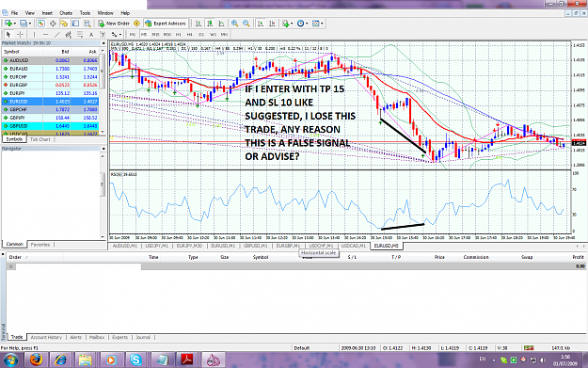588x368 pixels.
Task: Open the Arrows objects tool
Action: tap(114, 35)
